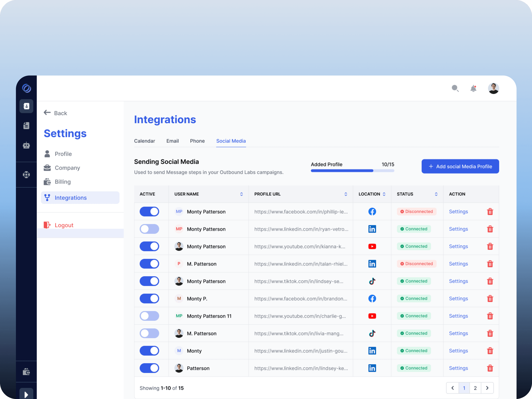The width and height of the screenshot is (532, 399).
Task: Click LinkedIn icon in justin-gou row
Action: [372, 351]
